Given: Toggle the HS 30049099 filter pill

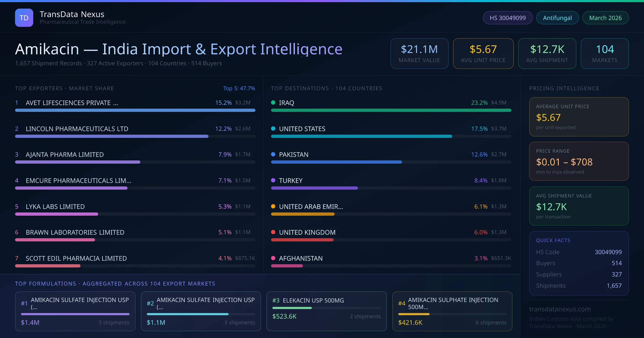Looking at the screenshot, I should click(507, 17).
